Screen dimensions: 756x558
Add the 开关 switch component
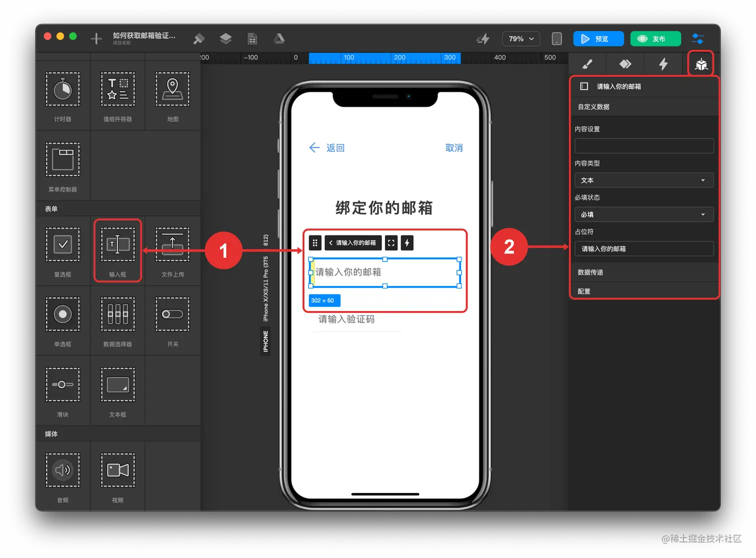tap(172, 314)
